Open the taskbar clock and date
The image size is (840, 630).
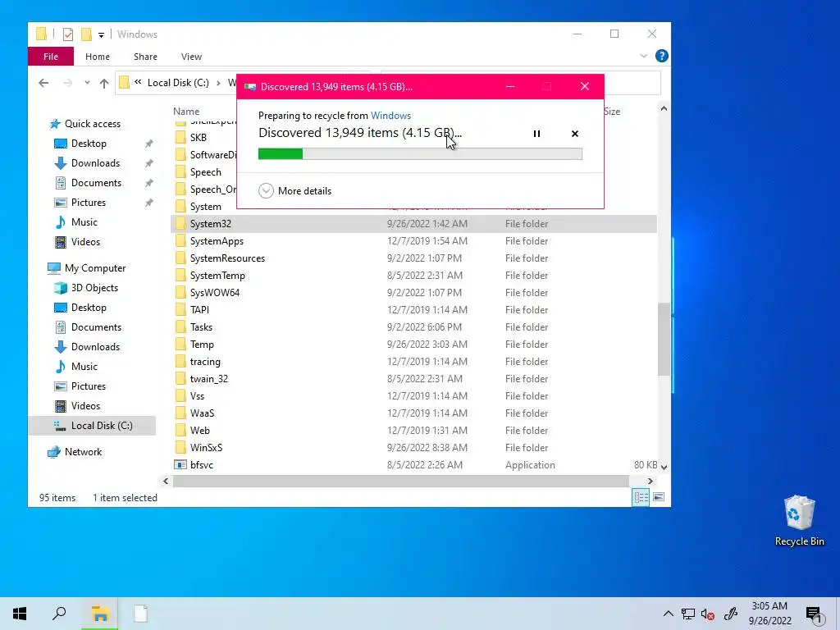[769, 614]
